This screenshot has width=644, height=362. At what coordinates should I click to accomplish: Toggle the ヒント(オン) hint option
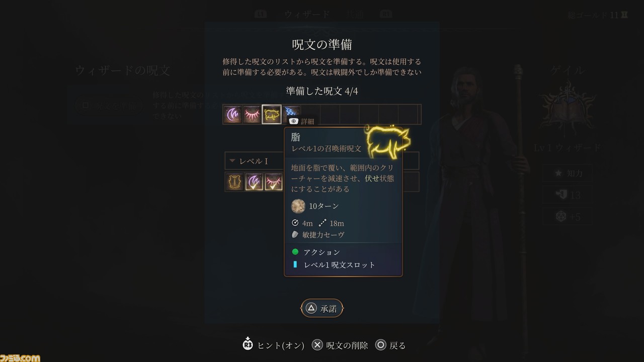[273, 345]
